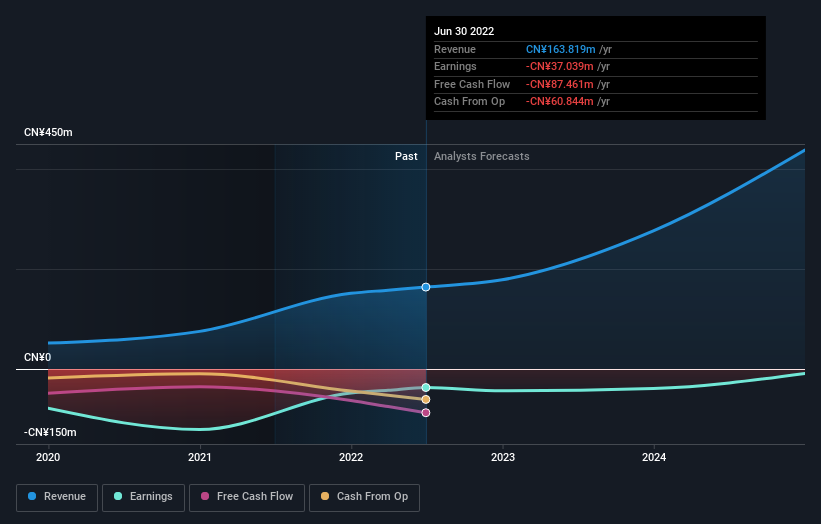Click the Free Cash Flow value -CN¥87.461m
This screenshot has height=524, width=821.
[560, 84]
